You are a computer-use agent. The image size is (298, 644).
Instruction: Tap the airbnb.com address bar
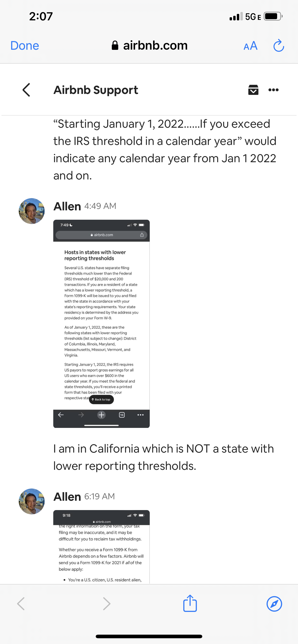point(150,46)
